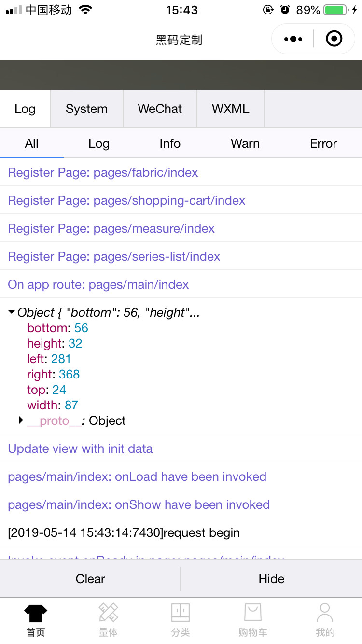The width and height of the screenshot is (362, 644).
Task: Open the 购物车 shopping bag icon
Action: click(252, 613)
